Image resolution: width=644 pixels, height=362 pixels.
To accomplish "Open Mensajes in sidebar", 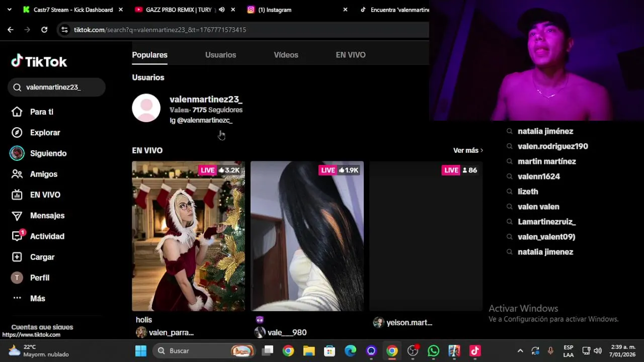I will [38, 215].
